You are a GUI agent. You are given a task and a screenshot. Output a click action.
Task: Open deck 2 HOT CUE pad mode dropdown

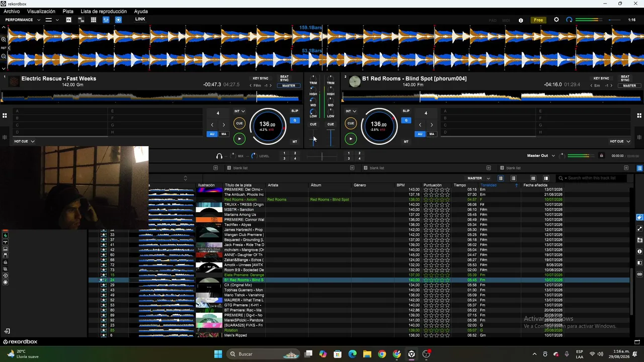620,141
